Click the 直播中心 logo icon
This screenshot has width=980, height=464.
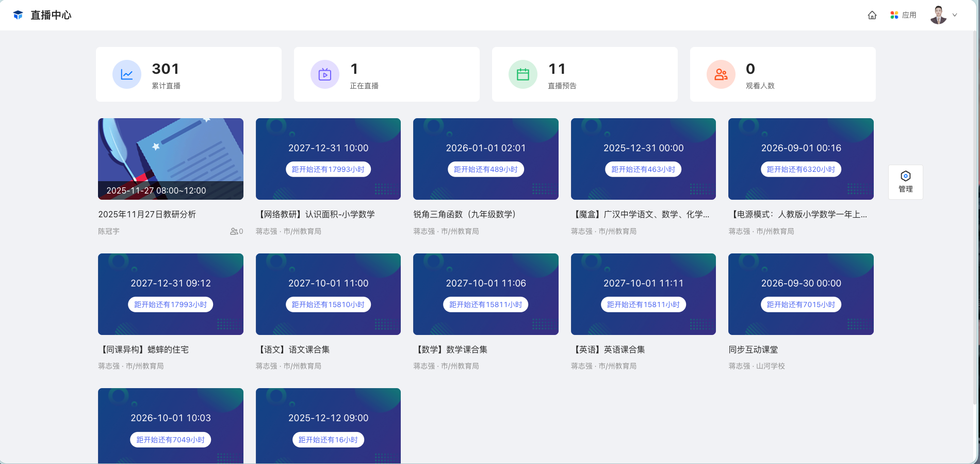[x=18, y=15]
